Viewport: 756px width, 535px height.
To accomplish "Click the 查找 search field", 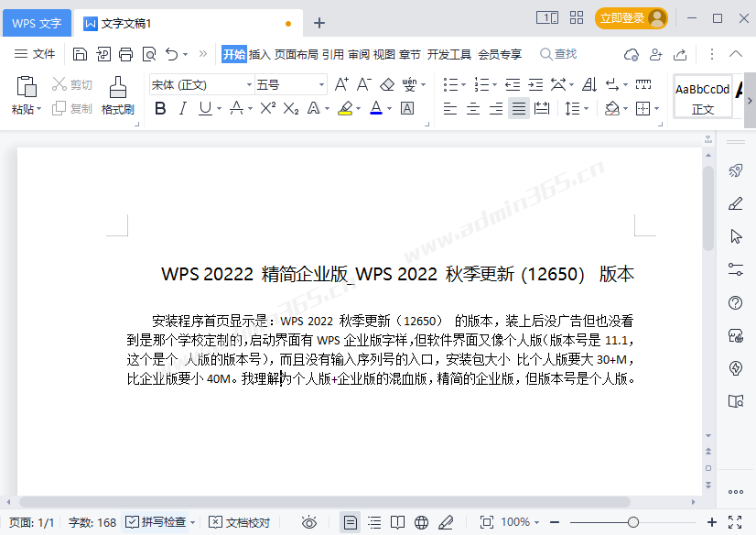I will click(x=558, y=54).
